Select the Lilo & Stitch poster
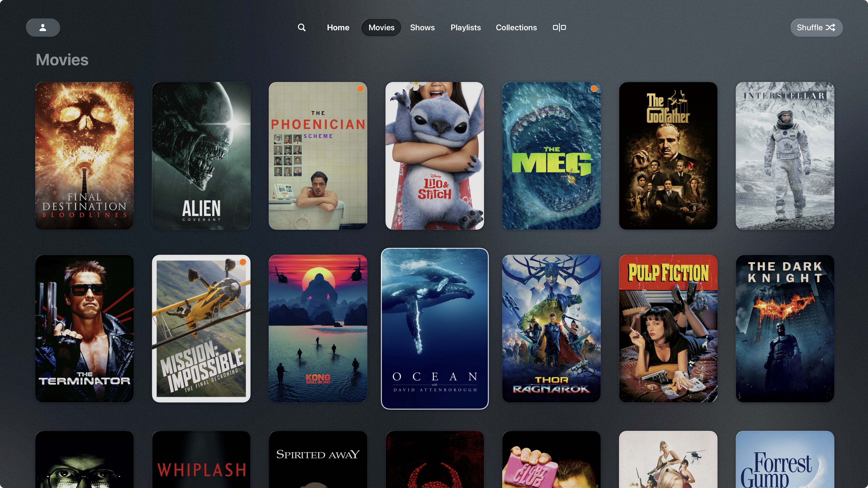The width and height of the screenshot is (868, 488). 435,156
